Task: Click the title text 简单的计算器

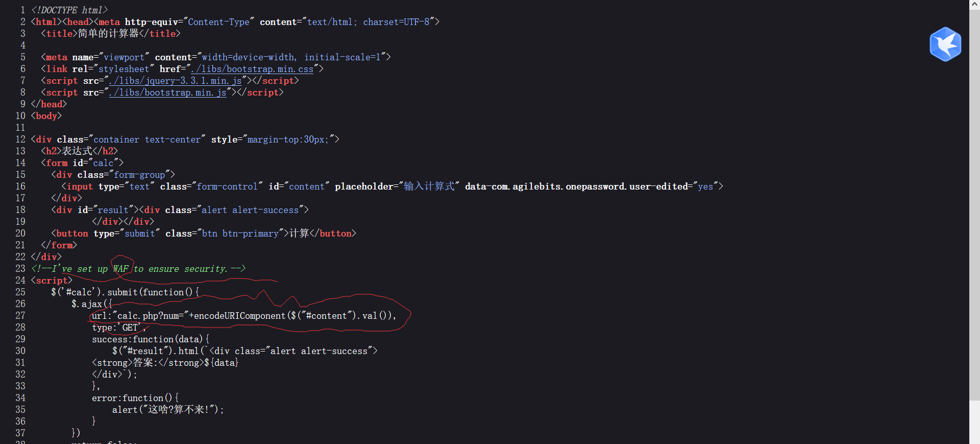Action: 108,34
